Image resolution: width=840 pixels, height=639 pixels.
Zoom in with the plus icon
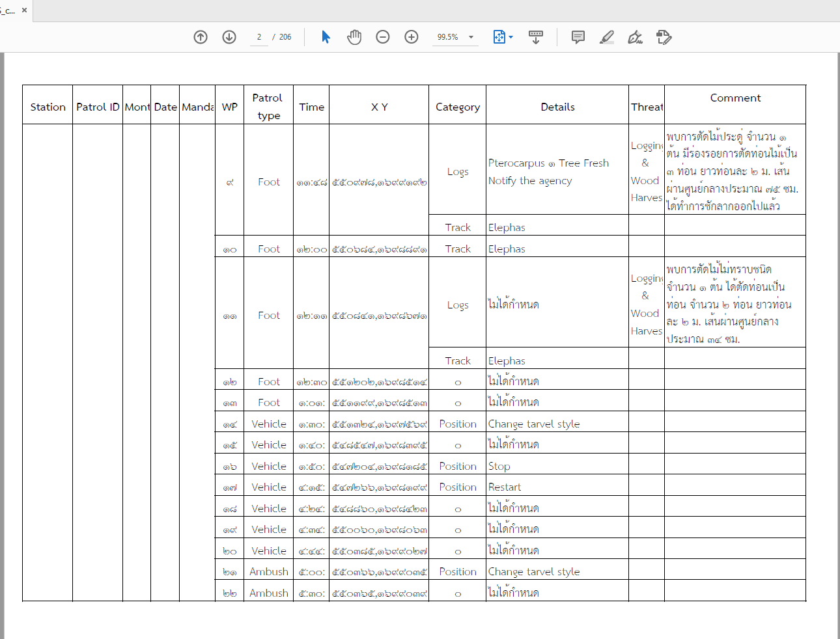coord(412,37)
